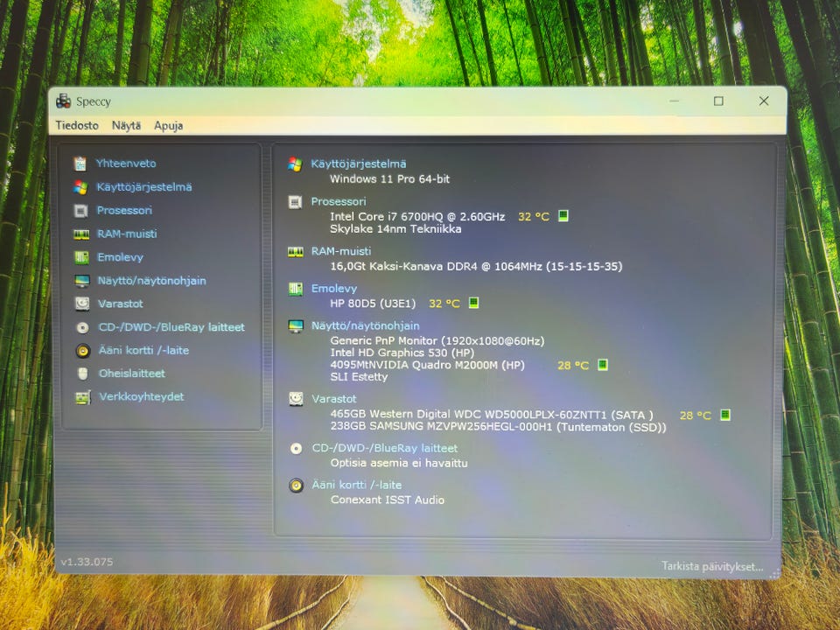
Task: Click the Näyttö/näytönohjain heading link in summary
Action: click(x=366, y=325)
